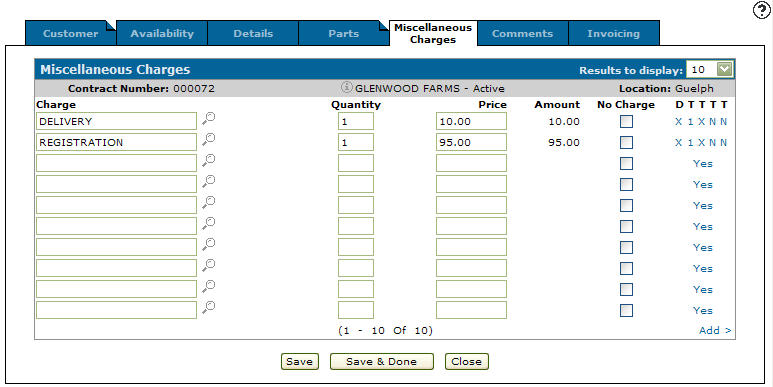Tick No Charge for DELIVERY
773x387 pixels.
626,121
